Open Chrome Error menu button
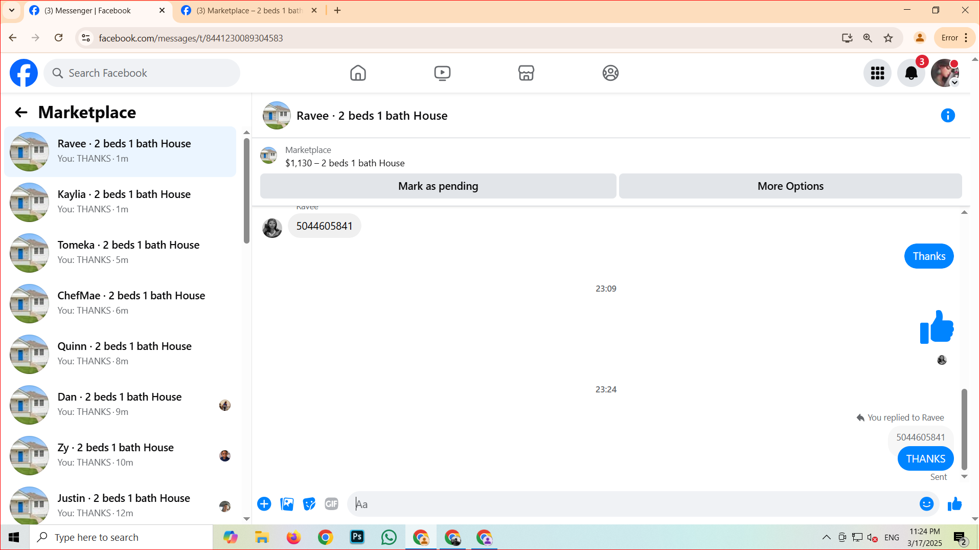The height and width of the screenshot is (550, 980). click(955, 38)
